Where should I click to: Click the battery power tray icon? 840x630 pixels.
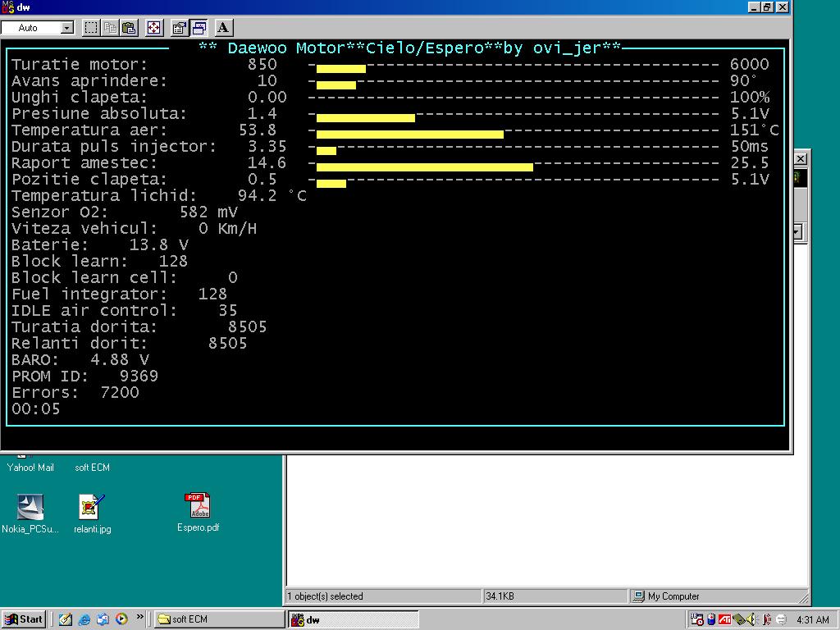711,619
